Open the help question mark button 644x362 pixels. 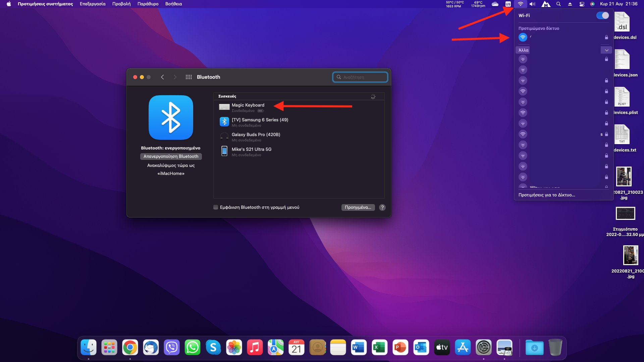tap(382, 207)
